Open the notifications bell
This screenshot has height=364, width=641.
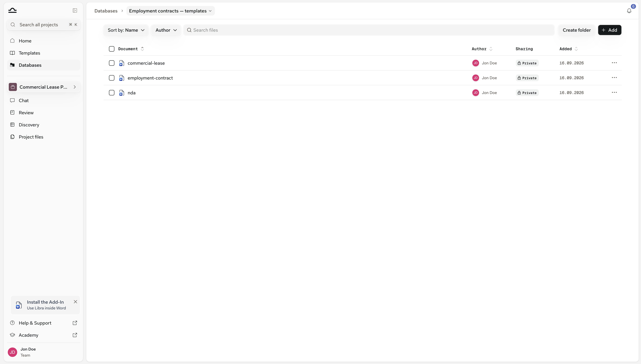tap(629, 11)
